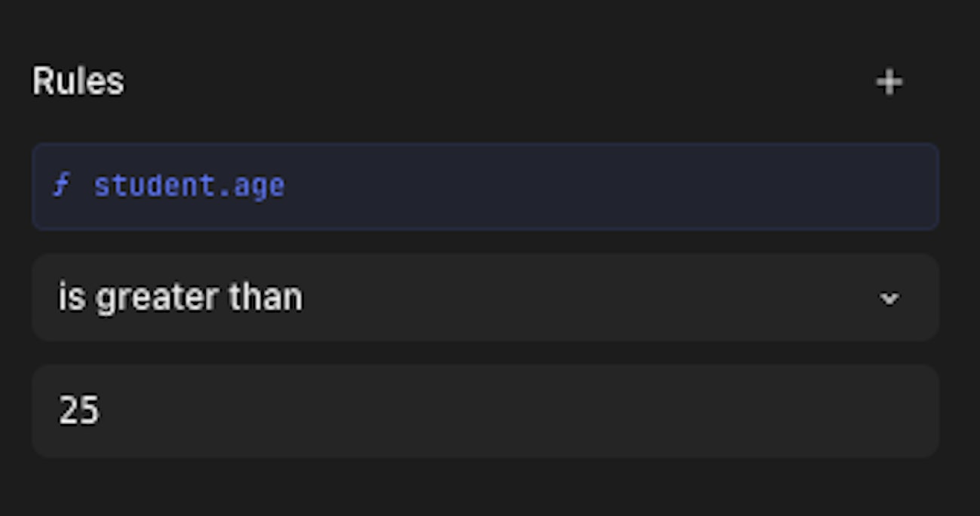Choose the rule condition operator selector
Image resolution: width=980 pixels, height=516 pixels.
click(485, 298)
